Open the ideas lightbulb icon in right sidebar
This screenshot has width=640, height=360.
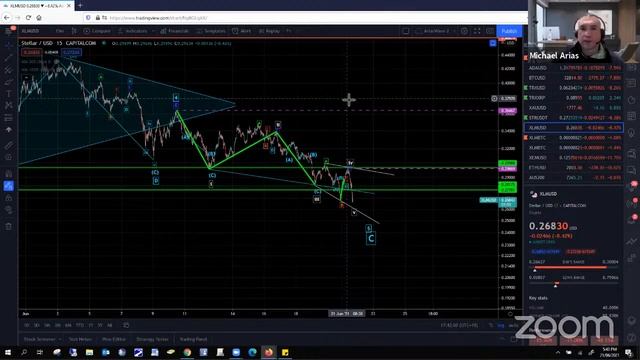pyautogui.click(x=632, y=133)
